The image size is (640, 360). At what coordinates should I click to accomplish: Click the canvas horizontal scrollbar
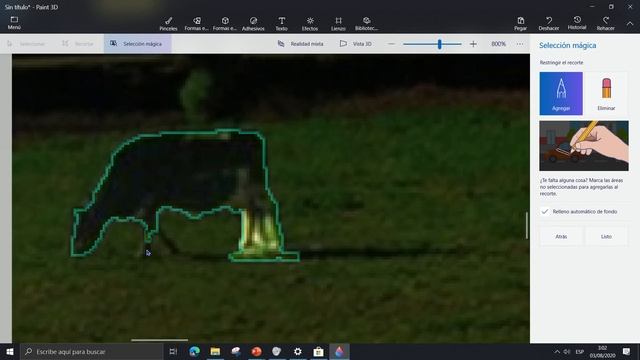tap(159, 340)
